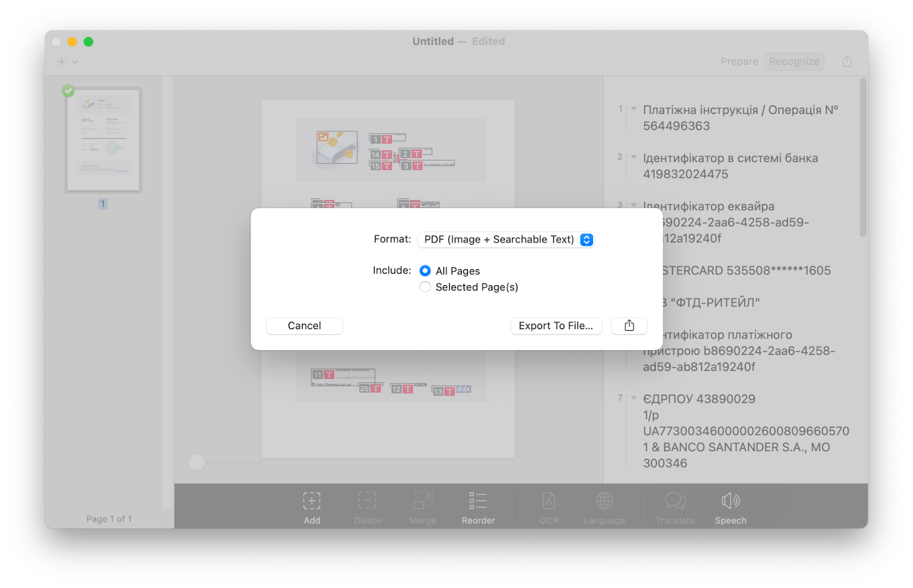The image size is (913, 588).
Task: Click the Delete region icon
Action: 367,501
